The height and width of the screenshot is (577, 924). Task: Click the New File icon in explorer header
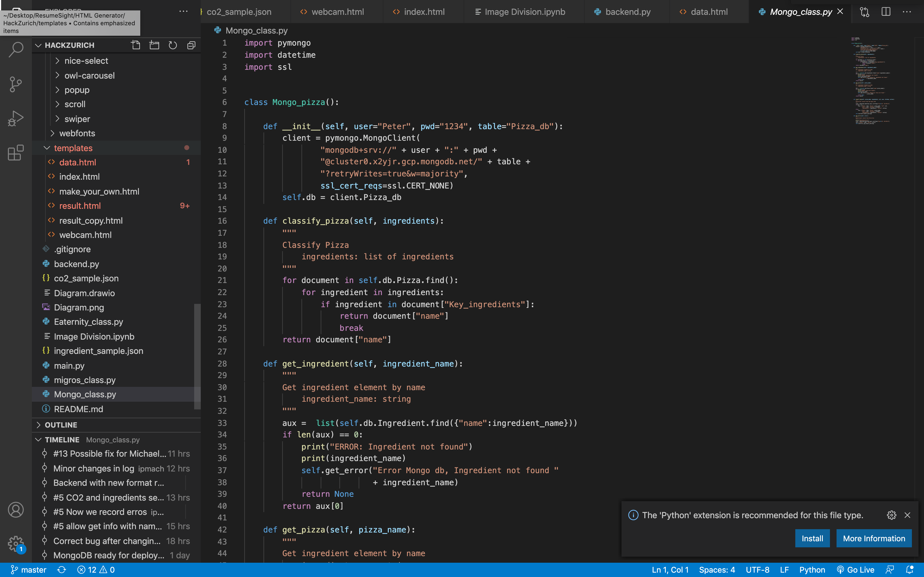coord(136,45)
